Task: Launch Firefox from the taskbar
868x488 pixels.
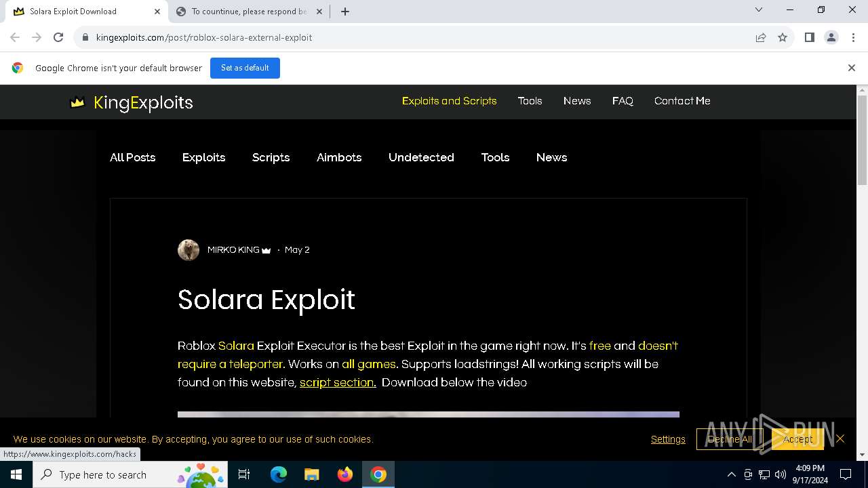Action: [345, 474]
